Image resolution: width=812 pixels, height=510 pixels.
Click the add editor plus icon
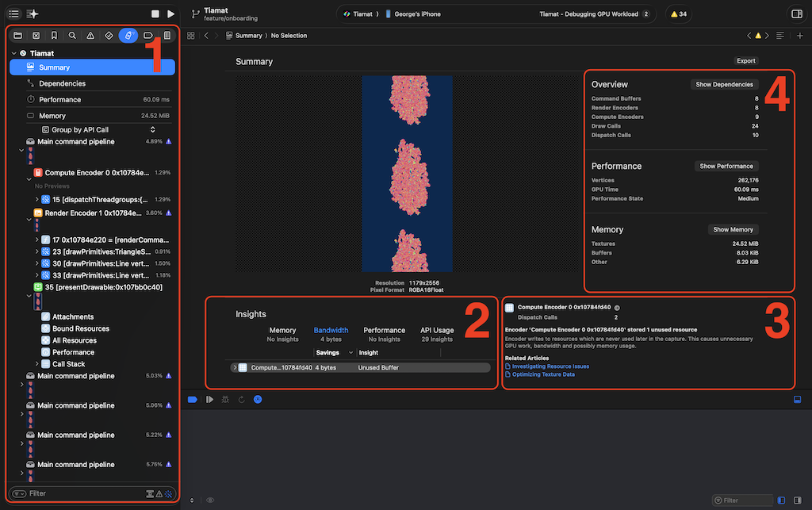tap(799, 36)
